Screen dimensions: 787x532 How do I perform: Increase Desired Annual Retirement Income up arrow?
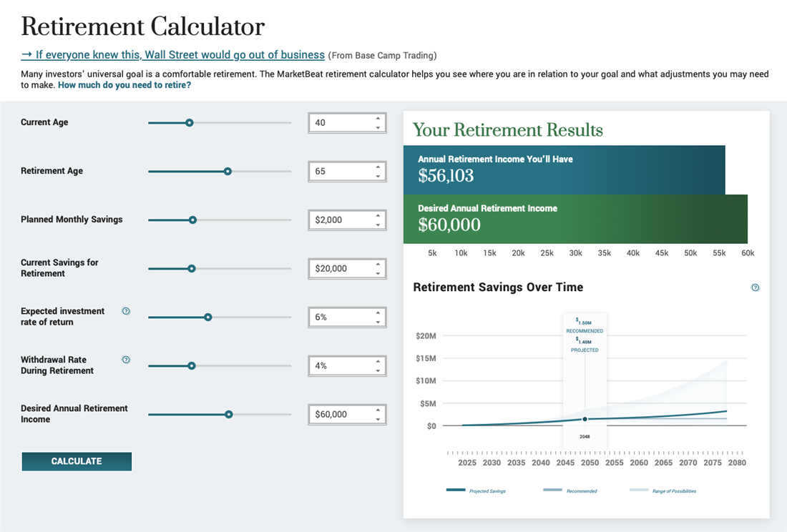378,410
